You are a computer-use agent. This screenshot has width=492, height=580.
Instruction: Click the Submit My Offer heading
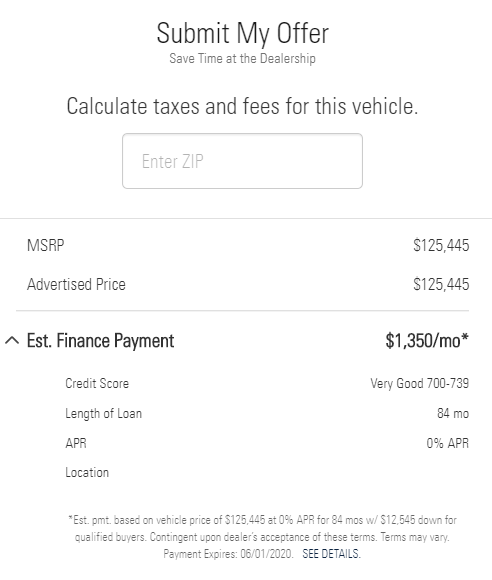(x=242, y=33)
